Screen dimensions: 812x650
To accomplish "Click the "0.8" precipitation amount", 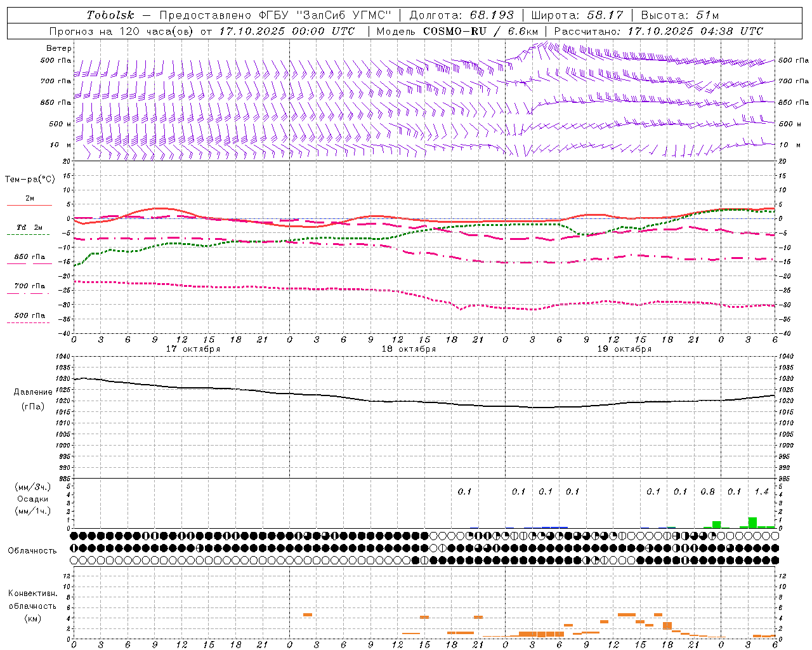I will tap(708, 492).
